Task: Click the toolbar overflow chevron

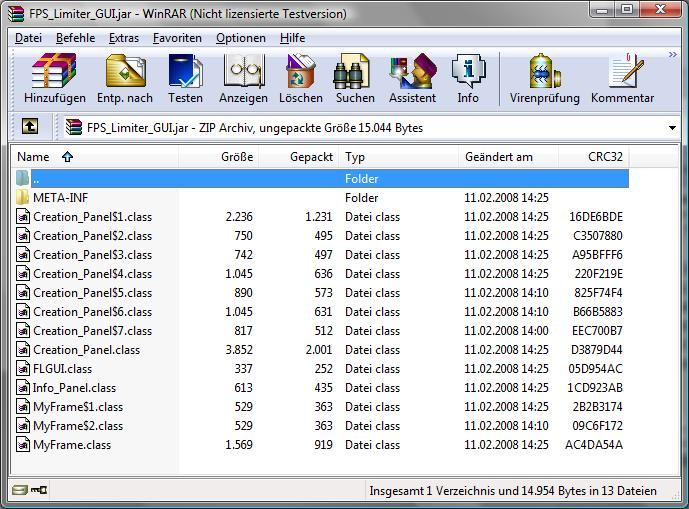Action: (673, 55)
